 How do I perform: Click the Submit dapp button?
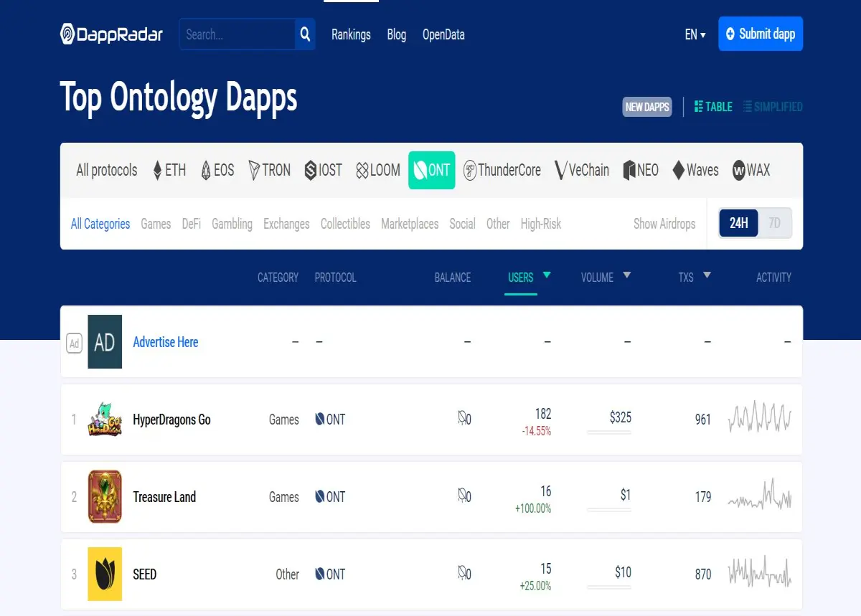point(761,34)
